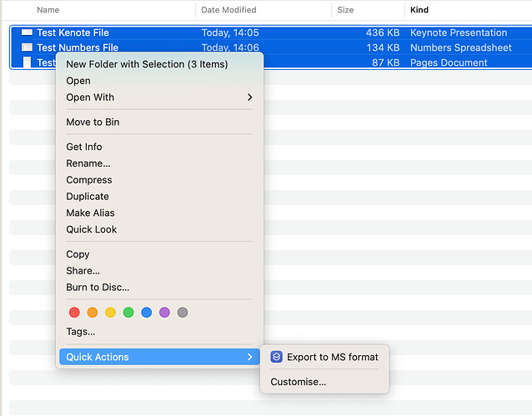
Task: Click the Pages Document file icon
Action: pos(28,62)
